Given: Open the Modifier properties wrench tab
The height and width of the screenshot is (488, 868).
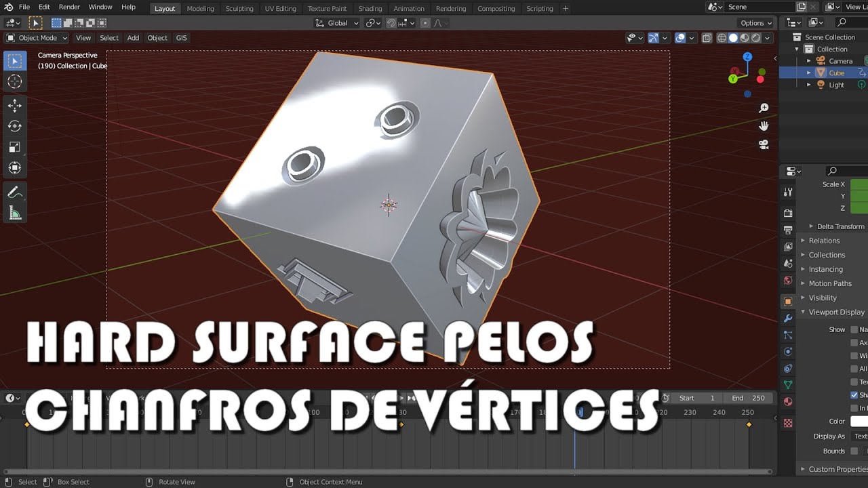Looking at the screenshot, I should (788, 318).
